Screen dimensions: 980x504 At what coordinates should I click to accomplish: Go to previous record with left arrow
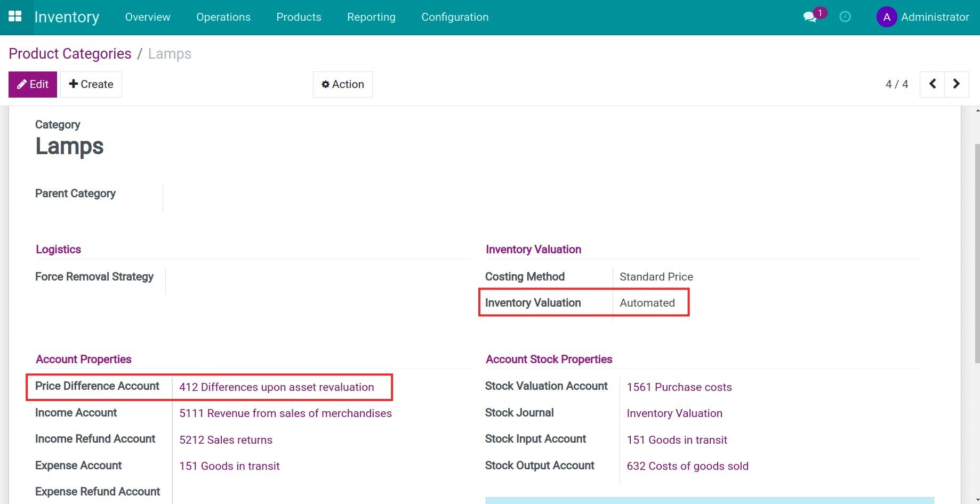tap(932, 84)
